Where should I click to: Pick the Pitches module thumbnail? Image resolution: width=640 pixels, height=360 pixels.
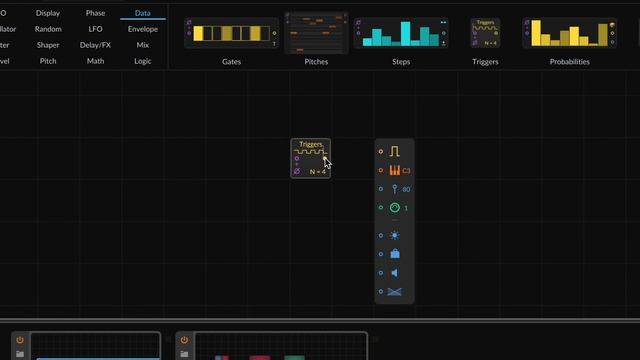pos(316,33)
